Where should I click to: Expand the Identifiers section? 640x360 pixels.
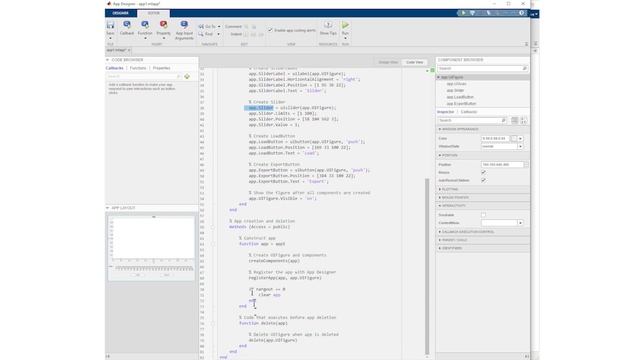(440, 248)
